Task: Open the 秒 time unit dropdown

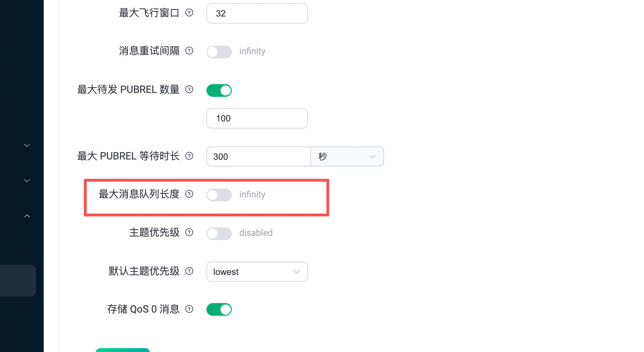Action: point(347,157)
